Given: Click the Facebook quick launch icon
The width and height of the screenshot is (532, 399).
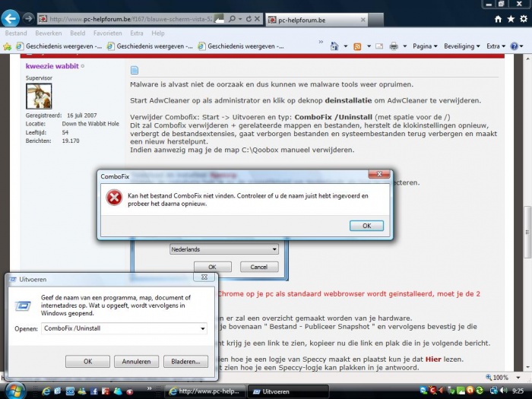Looking at the screenshot, I should (x=94, y=391).
